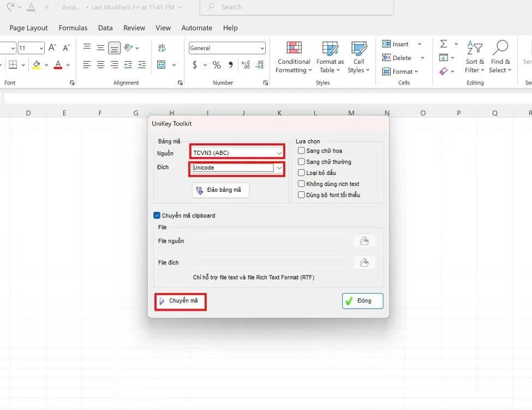Apply percent style format
The height and width of the screenshot is (410, 532).
[217, 64]
